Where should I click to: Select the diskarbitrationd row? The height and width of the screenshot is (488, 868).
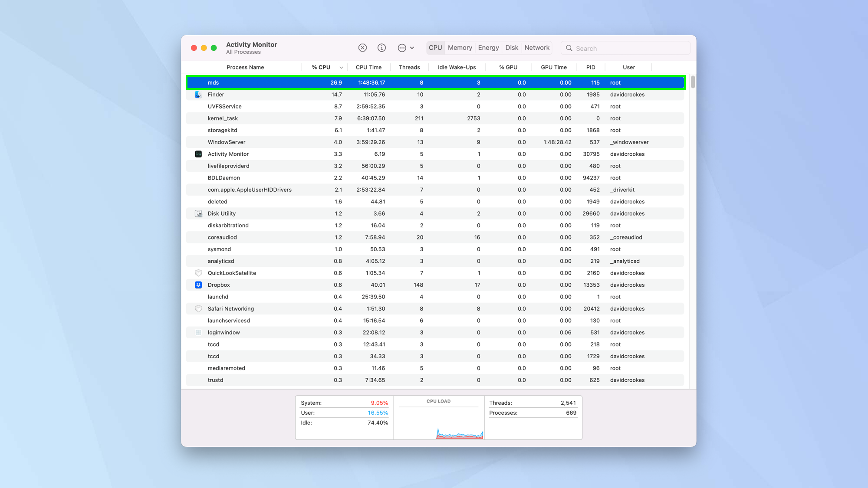click(435, 226)
